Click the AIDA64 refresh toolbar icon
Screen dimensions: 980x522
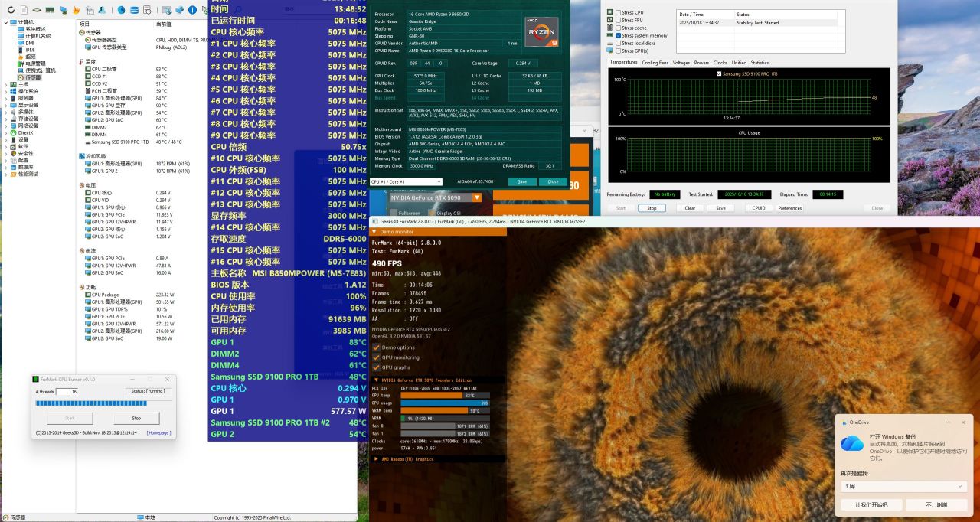click(11, 10)
